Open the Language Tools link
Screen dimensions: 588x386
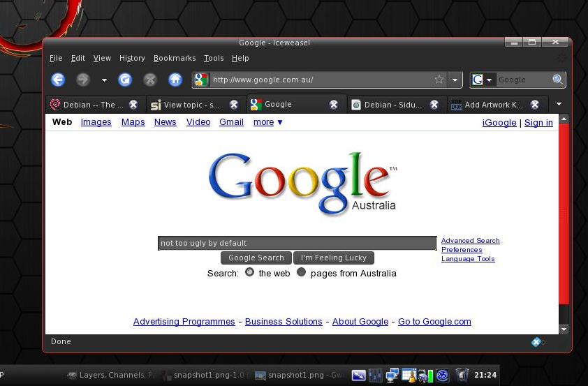coord(468,258)
